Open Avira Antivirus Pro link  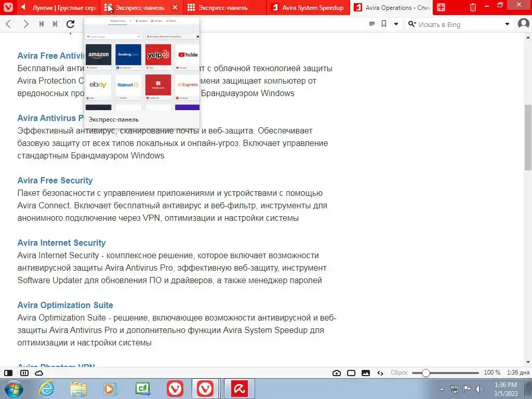click(x=50, y=118)
